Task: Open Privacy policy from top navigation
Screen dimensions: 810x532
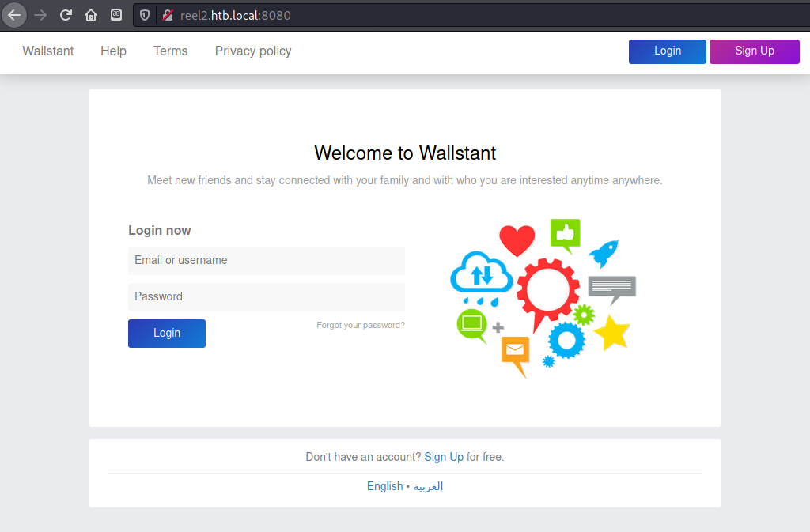Action: coord(253,51)
